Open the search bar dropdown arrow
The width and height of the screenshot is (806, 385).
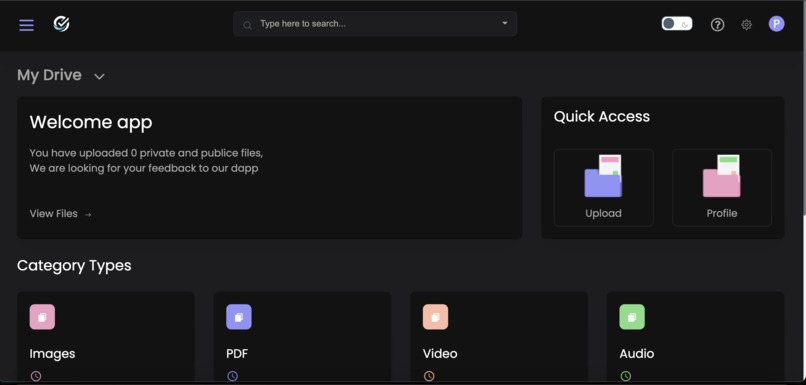(x=505, y=23)
